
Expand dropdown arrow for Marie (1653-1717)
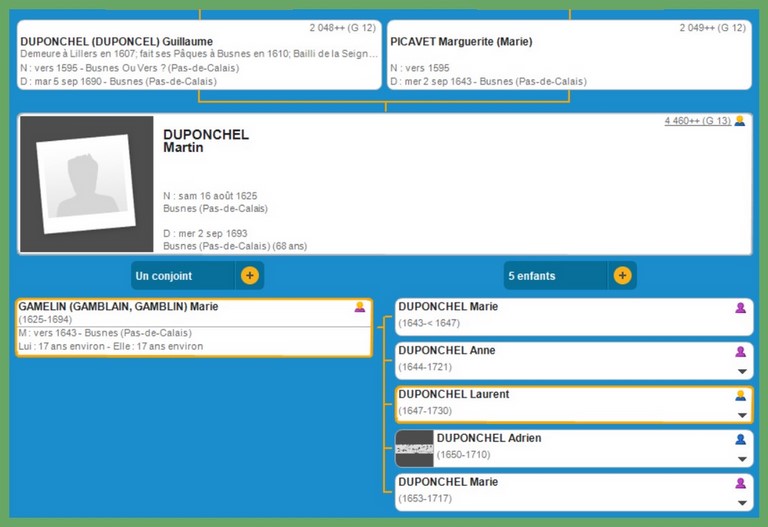tap(741, 503)
